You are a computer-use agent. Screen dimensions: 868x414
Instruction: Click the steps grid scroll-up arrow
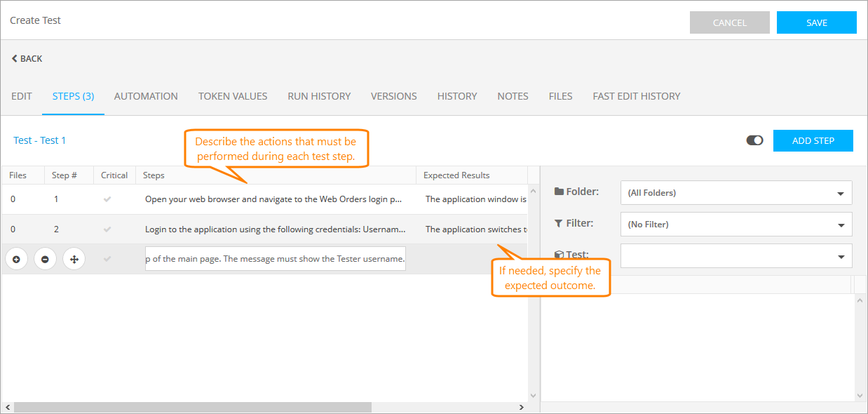coord(533,191)
